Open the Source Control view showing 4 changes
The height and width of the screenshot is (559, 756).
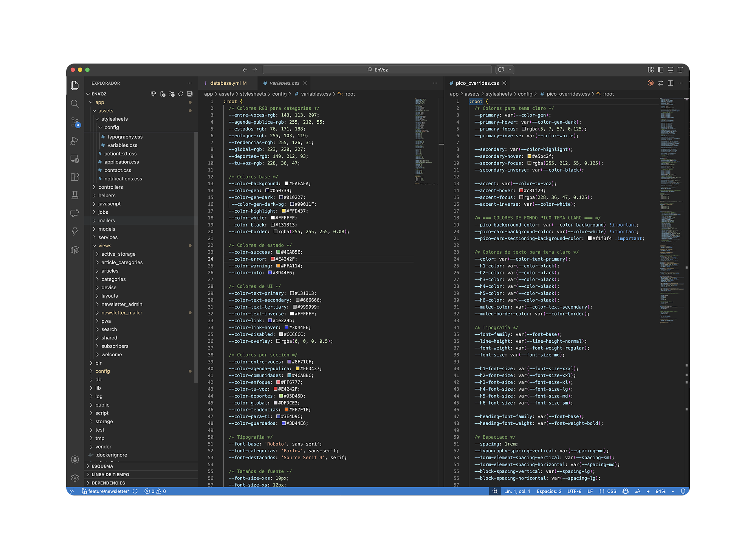pyautogui.click(x=75, y=122)
